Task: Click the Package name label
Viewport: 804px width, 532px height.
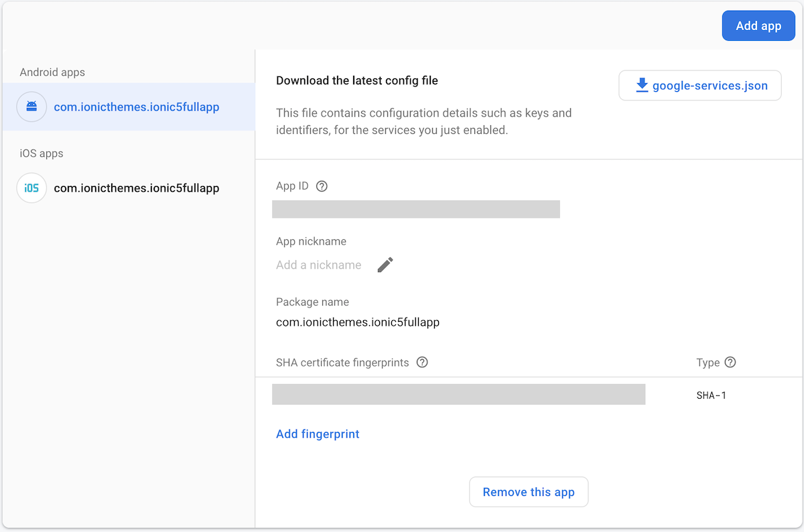Action: pos(312,302)
